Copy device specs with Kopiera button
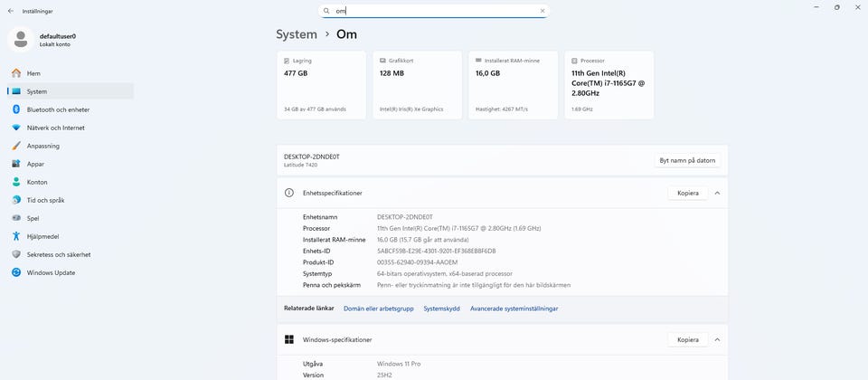This screenshot has height=380, width=868. [x=688, y=194]
